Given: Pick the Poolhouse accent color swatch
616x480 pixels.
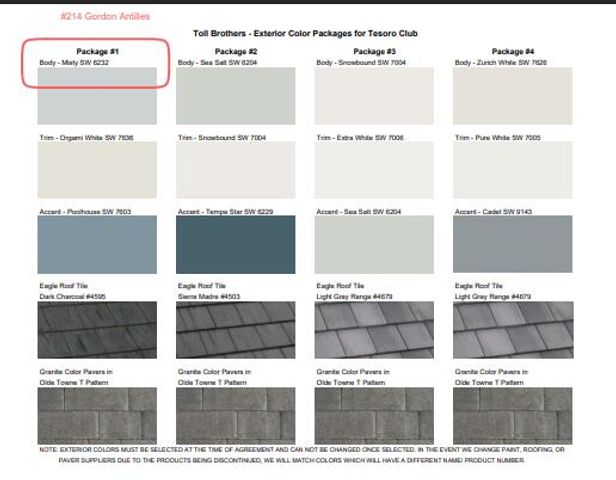Looking at the screenshot, I should [96, 245].
